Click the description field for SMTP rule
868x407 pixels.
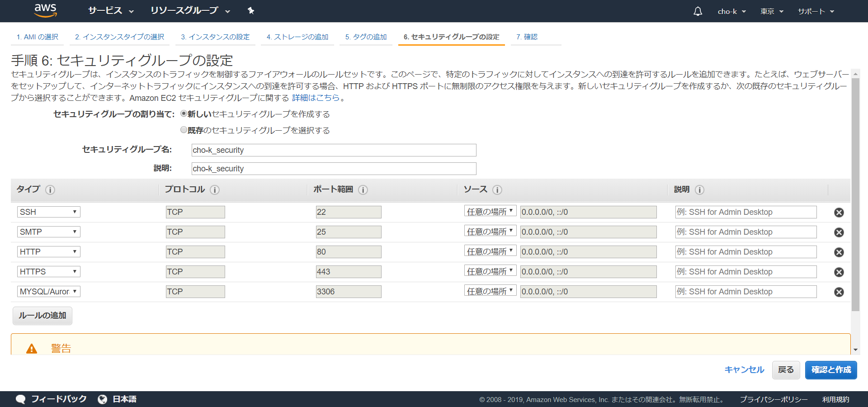point(746,232)
